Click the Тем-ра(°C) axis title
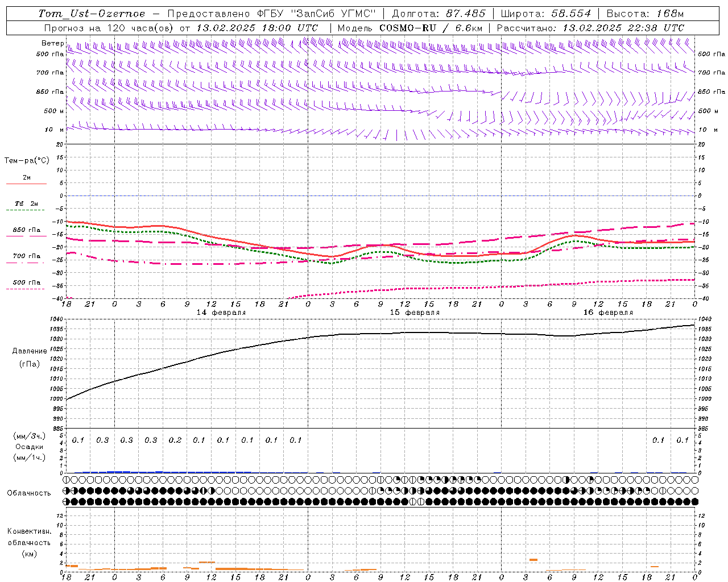 pos(27,161)
